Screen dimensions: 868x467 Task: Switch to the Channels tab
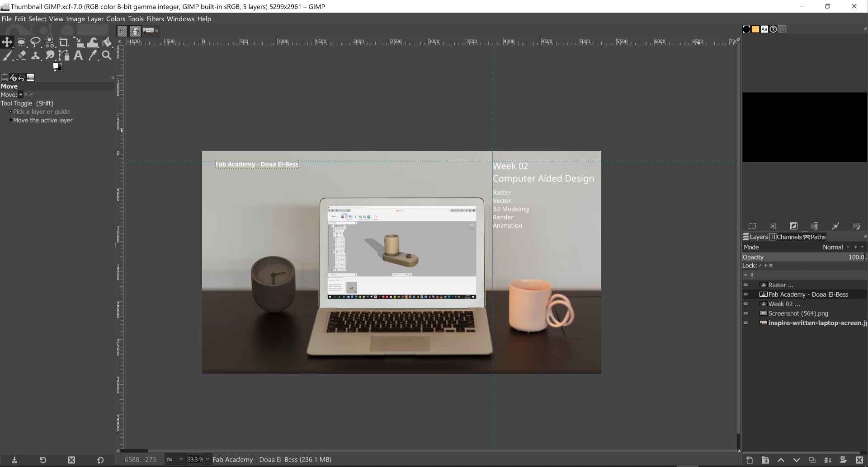[x=785, y=237]
